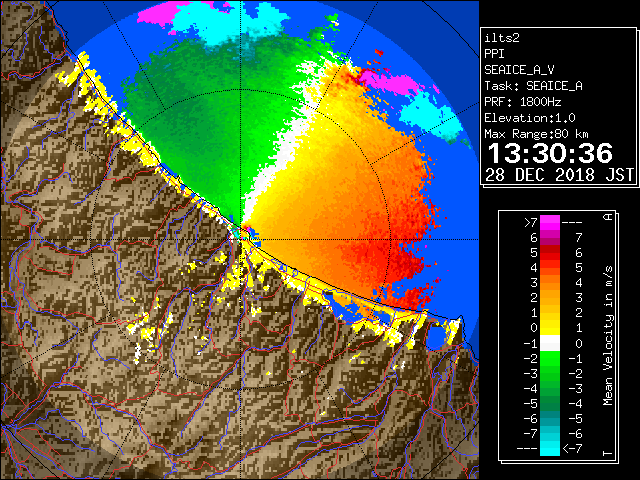The image size is (640, 480).
Task: Click the magenta swatch atop the velocity legend
Action: (x=550, y=223)
